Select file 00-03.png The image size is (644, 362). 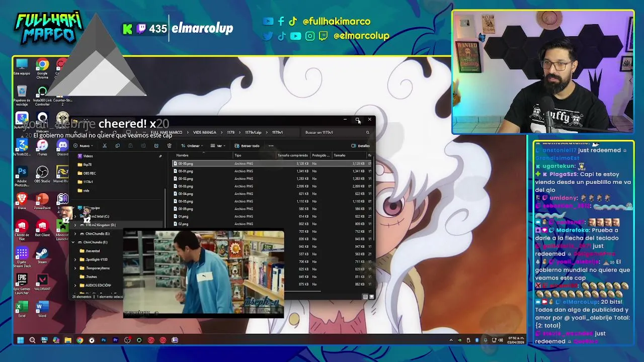coord(273,186)
